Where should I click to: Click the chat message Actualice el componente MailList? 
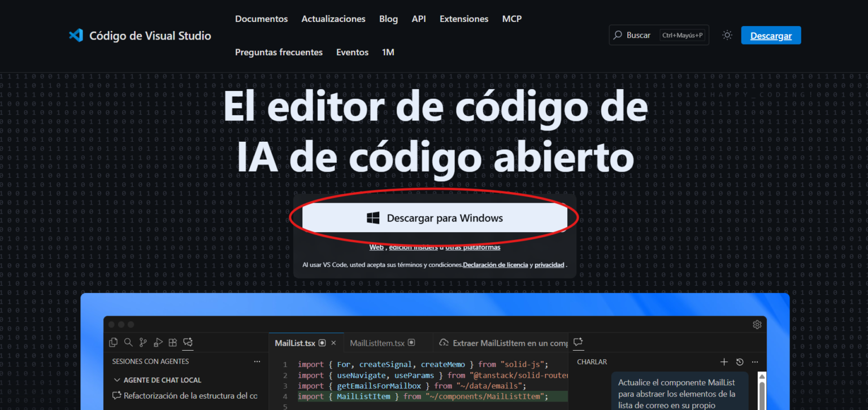point(680,391)
